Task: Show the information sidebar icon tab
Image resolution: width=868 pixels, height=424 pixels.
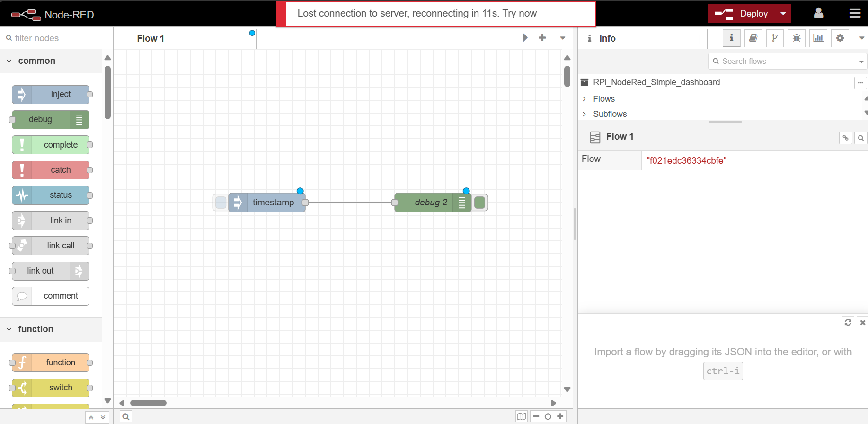Action: coord(731,38)
